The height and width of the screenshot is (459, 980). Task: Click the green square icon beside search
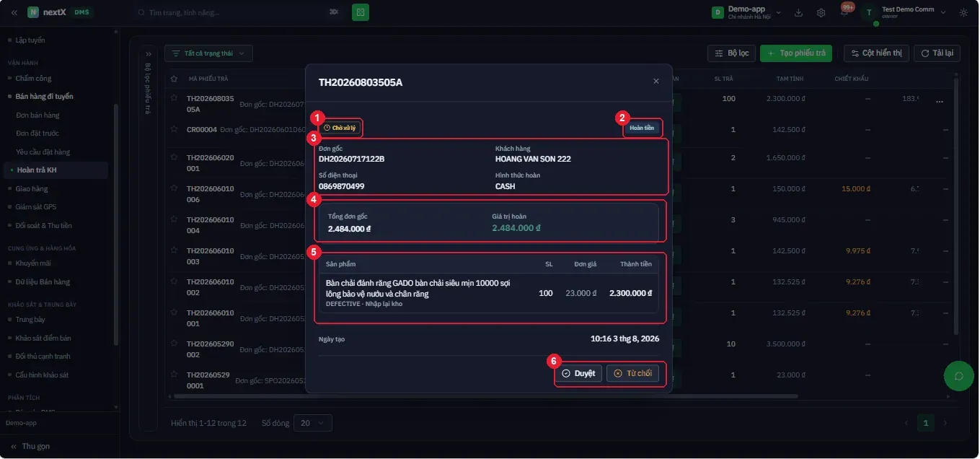tap(361, 12)
